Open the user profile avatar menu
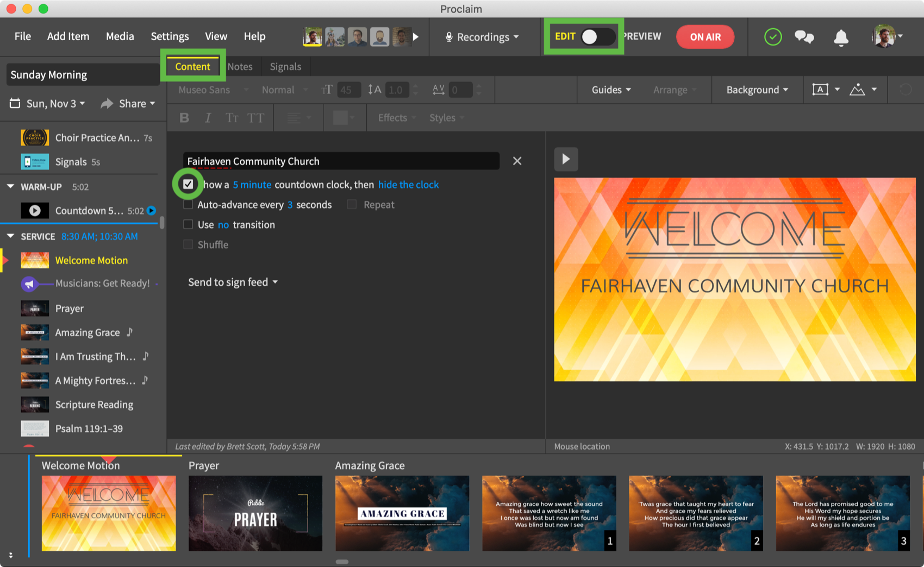924x567 pixels. point(886,36)
